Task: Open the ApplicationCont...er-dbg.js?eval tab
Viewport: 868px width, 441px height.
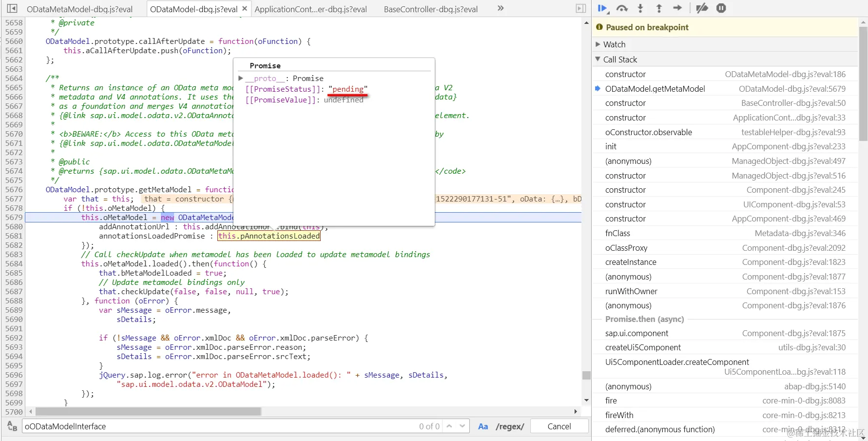Action: pos(310,9)
